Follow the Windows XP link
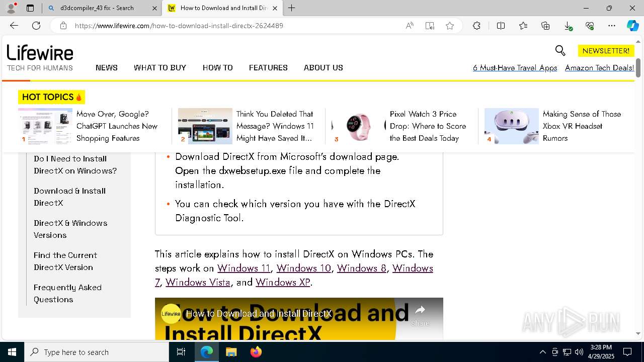 click(x=283, y=283)
